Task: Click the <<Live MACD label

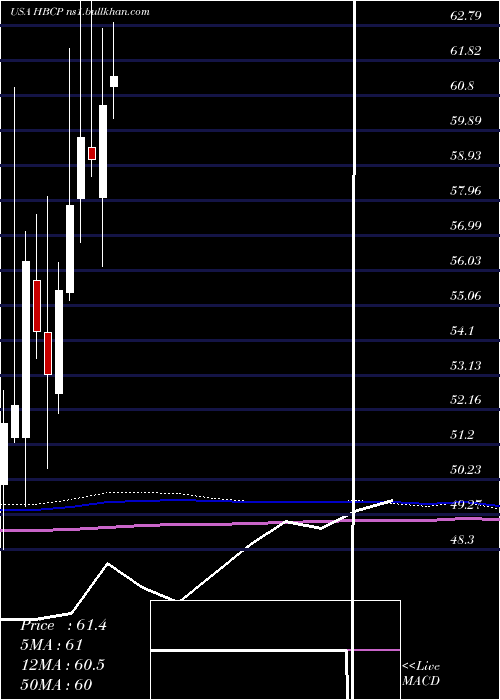Action: pos(421,673)
